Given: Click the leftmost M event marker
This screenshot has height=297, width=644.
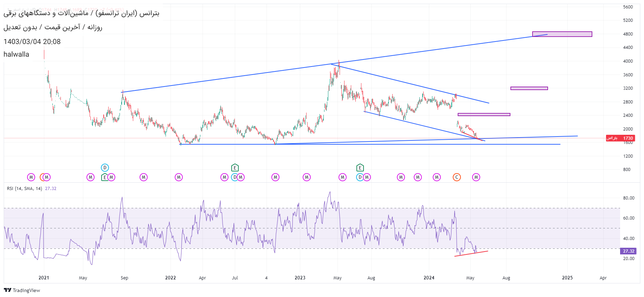Looking at the screenshot, I should [x=31, y=177].
